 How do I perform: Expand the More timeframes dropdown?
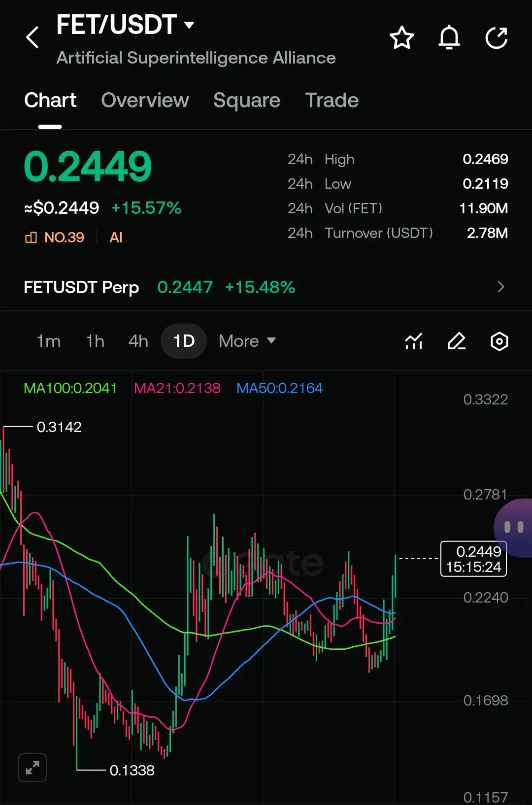pyautogui.click(x=247, y=341)
